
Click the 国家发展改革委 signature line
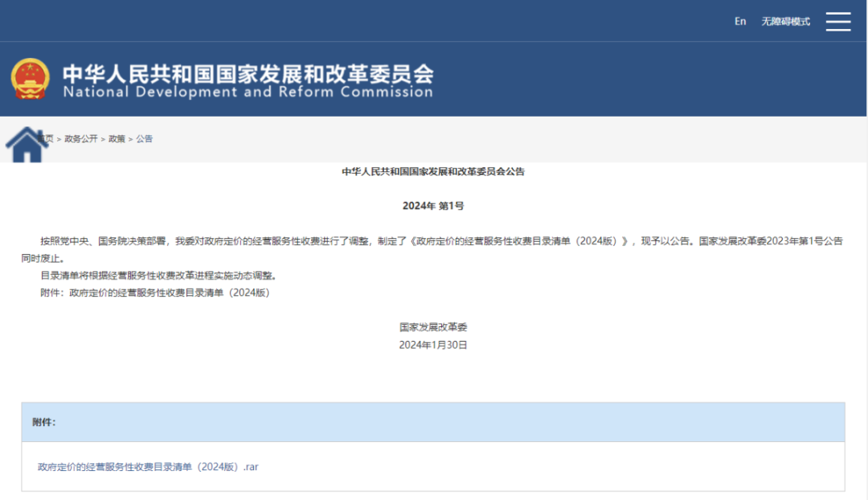tap(433, 327)
